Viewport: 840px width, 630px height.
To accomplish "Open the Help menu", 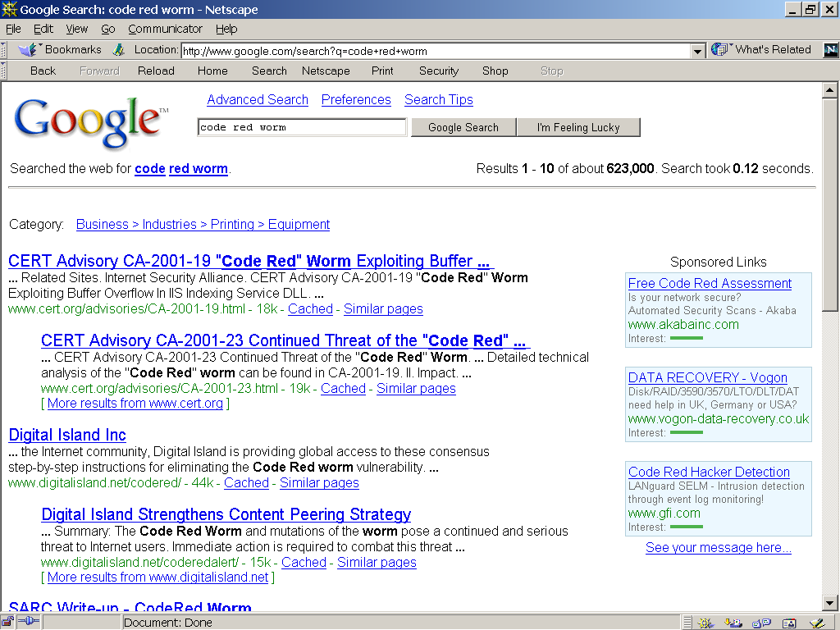I will tap(226, 29).
